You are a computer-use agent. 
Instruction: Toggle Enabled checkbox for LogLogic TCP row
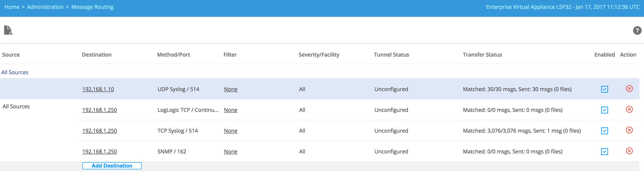(604, 110)
